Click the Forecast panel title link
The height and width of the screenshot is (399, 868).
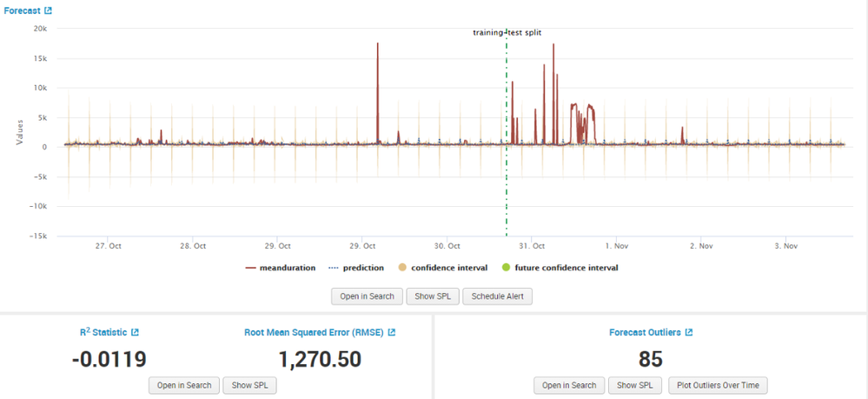[22, 10]
